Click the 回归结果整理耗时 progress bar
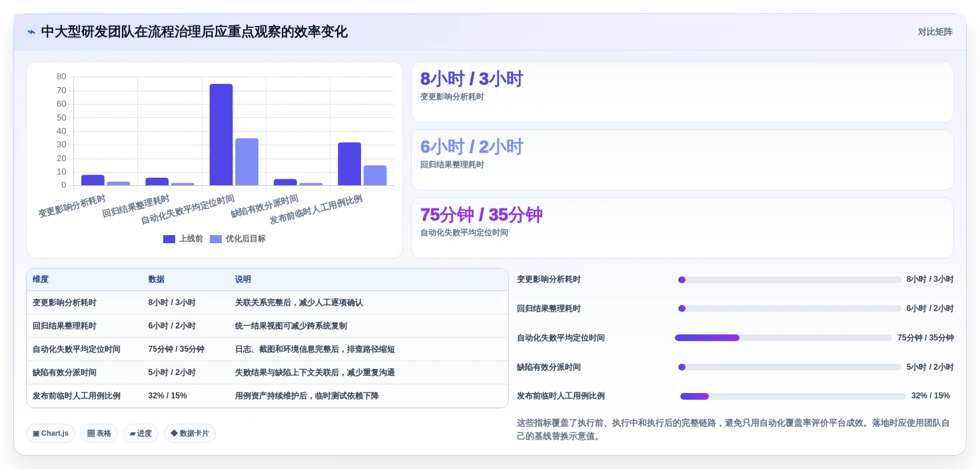980x469 pixels. pos(789,308)
